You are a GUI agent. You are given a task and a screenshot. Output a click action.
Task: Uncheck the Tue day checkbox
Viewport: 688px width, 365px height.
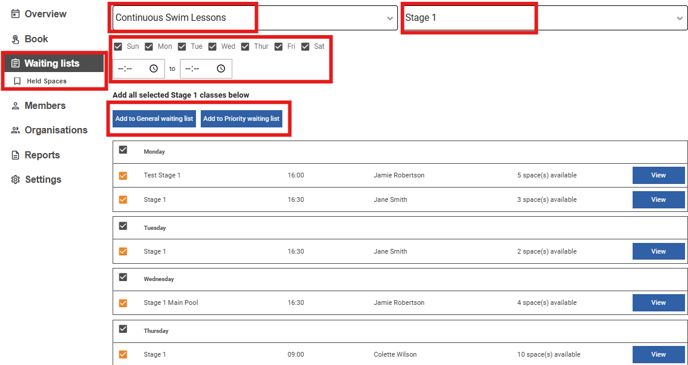point(182,47)
